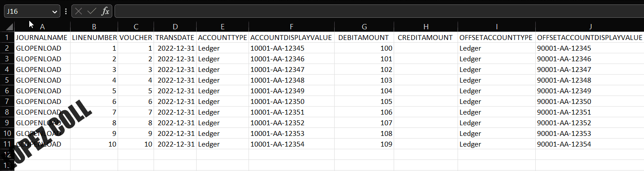Click the ACCOUNTTYPE header cell

[222, 37]
